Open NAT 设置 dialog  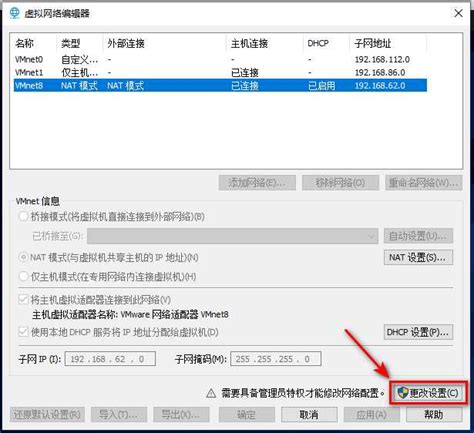click(x=418, y=257)
